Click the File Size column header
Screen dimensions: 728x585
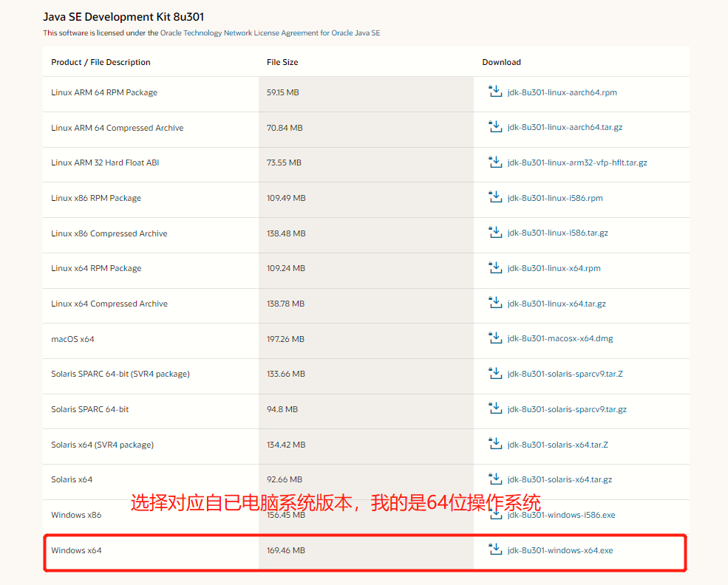point(282,62)
